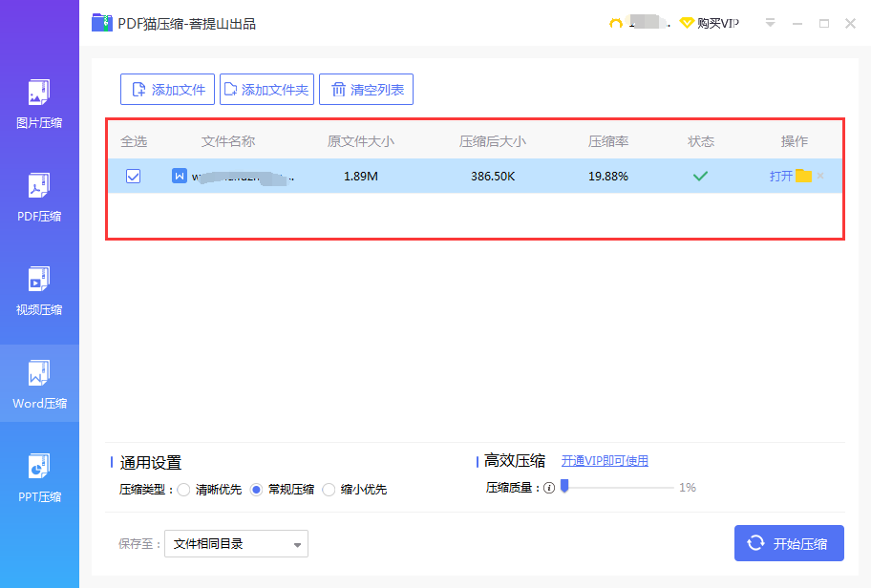The image size is (871, 588).
Task: Click the 添加文件 add file button
Action: tap(167, 90)
